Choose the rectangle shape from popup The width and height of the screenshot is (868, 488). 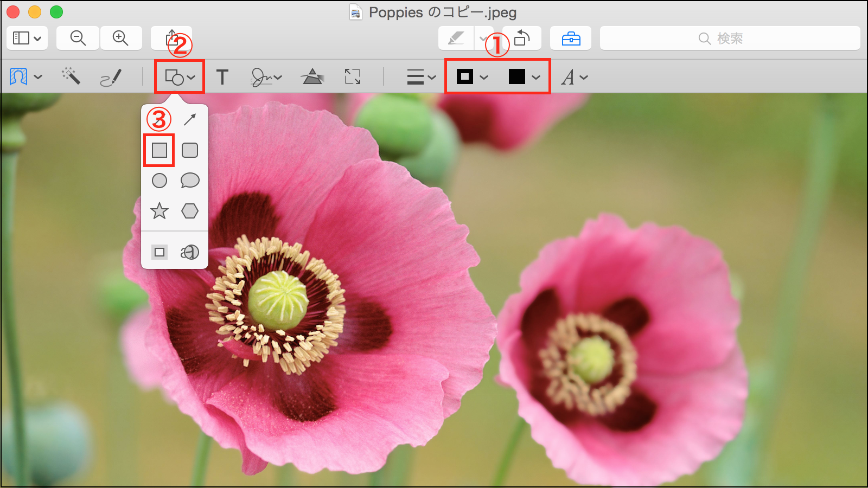click(159, 150)
